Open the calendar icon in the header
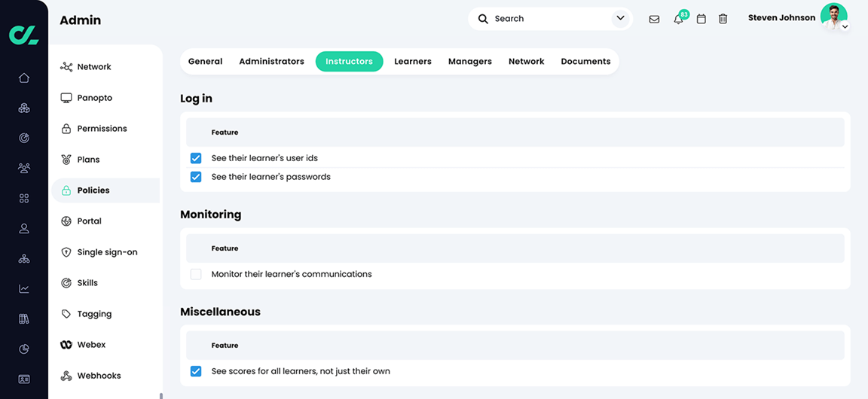Viewport: 868px width, 399px height. click(x=701, y=19)
